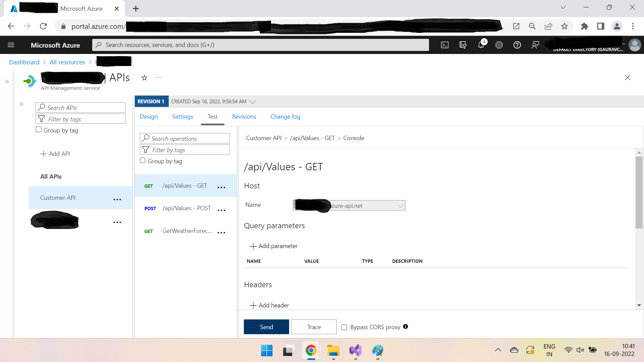
Task: Click the Trace button
Action: [x=315, y=327]
